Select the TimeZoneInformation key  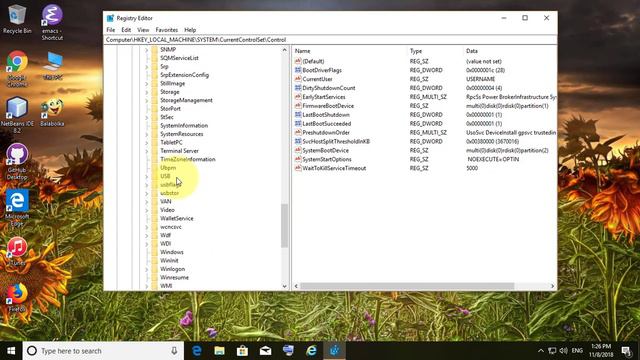point(188,159)
